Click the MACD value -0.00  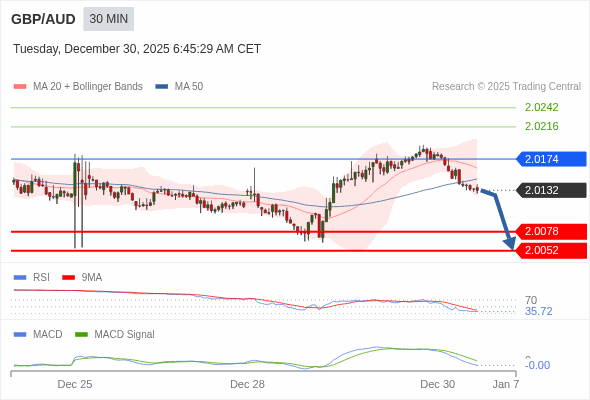pyautogui.click(x=537, y=365)
